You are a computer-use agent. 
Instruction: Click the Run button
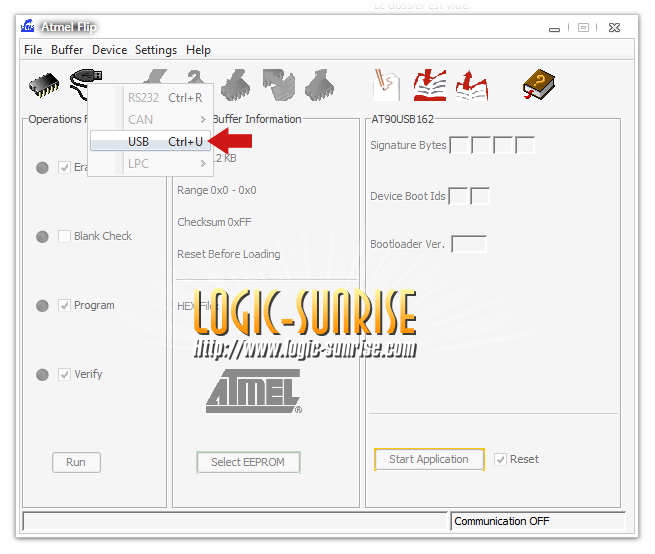pyautogui.click(x=76, y=462)
